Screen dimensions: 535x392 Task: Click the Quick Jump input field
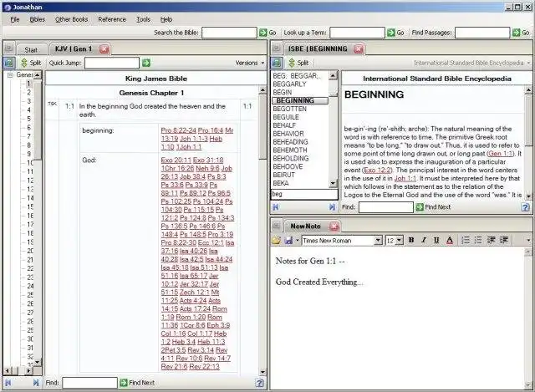pos(112,63)
